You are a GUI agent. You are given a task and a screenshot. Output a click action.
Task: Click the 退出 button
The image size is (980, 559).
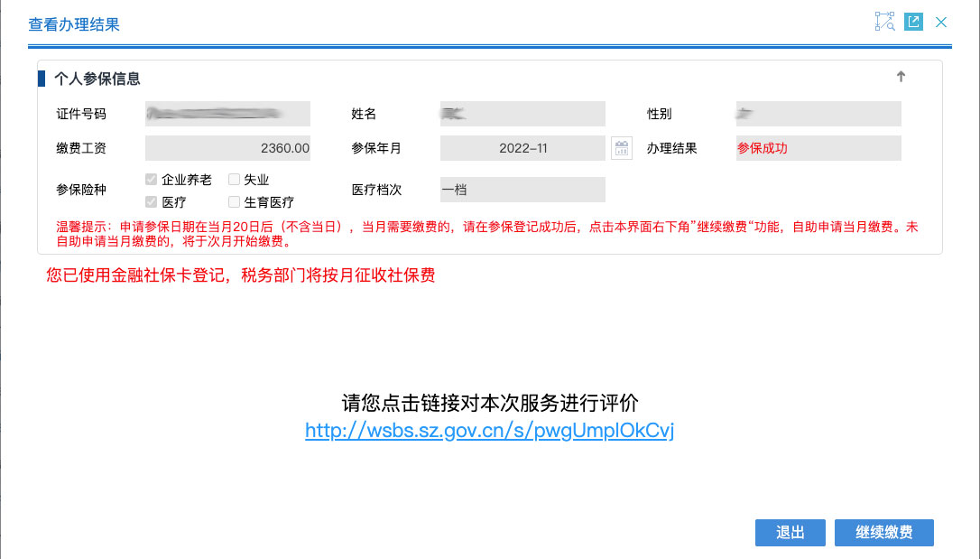pos(790,533)
